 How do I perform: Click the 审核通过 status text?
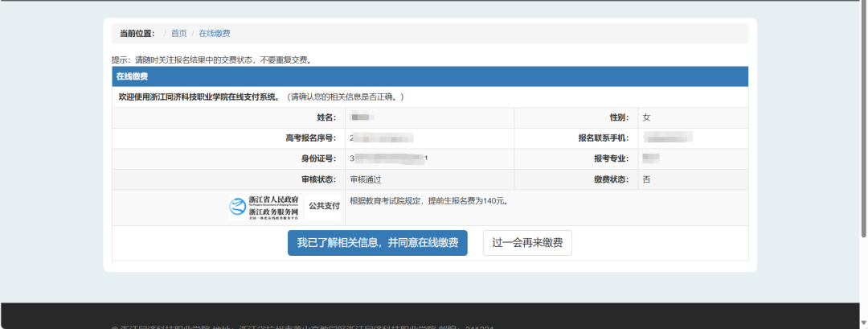click(366, 179)
